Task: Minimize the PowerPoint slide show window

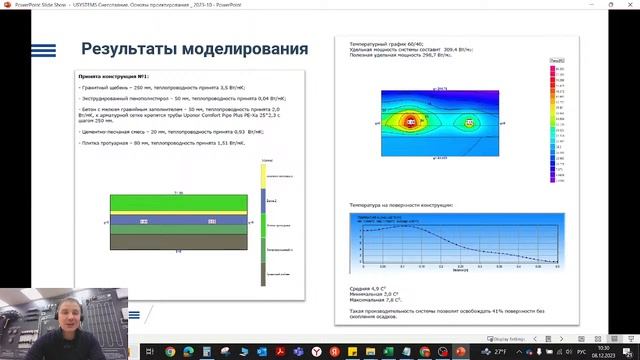Action: (591, 4)
